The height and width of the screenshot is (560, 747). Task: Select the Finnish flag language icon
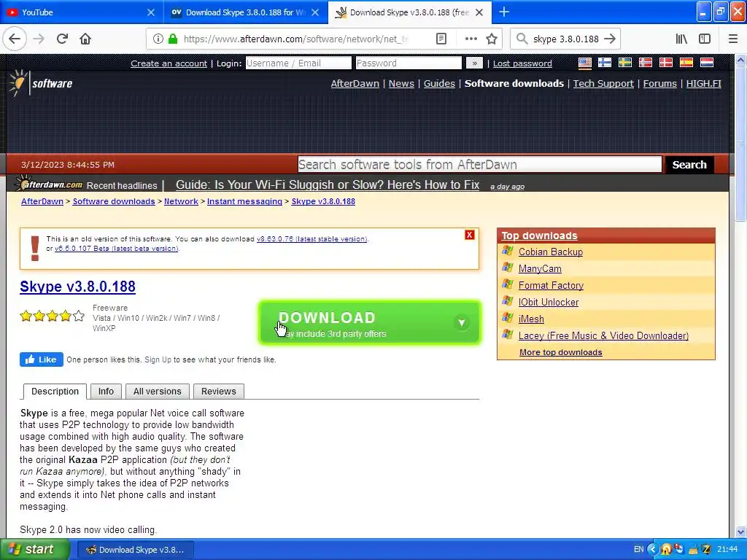pyautogui.click(x=605, y=63)
